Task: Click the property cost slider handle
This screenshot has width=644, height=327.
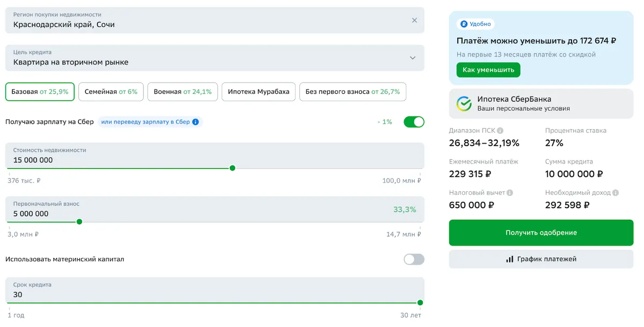Action: 232,168
